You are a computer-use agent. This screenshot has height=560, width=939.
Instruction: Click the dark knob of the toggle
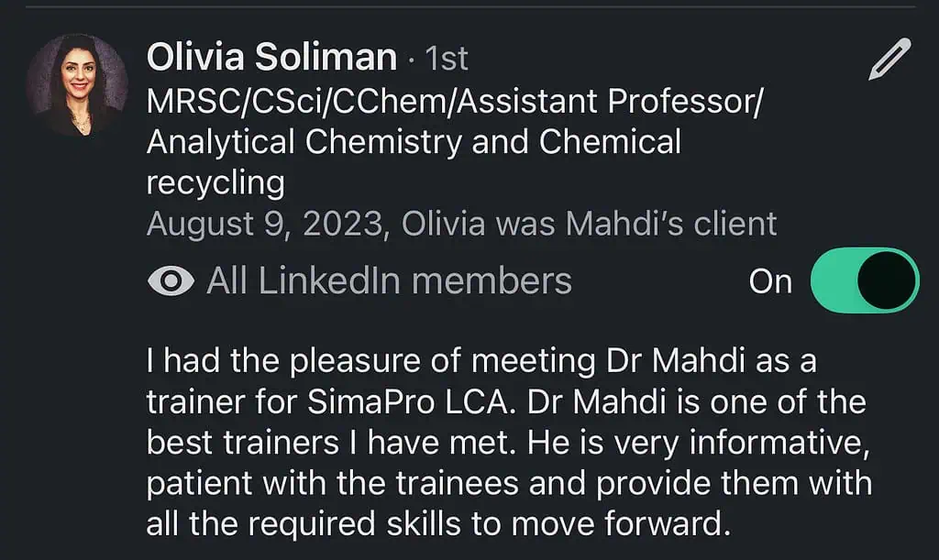[886, 280]
